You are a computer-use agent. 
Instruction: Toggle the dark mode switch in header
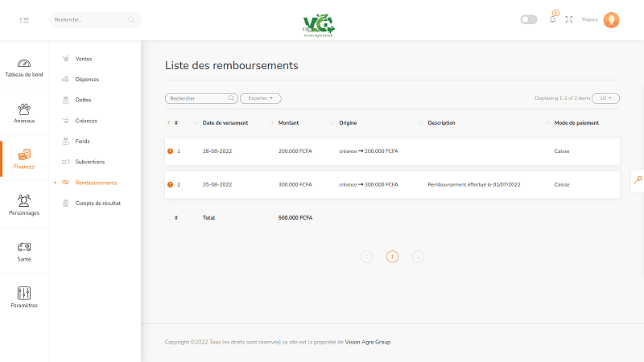[x=529, y=19]
